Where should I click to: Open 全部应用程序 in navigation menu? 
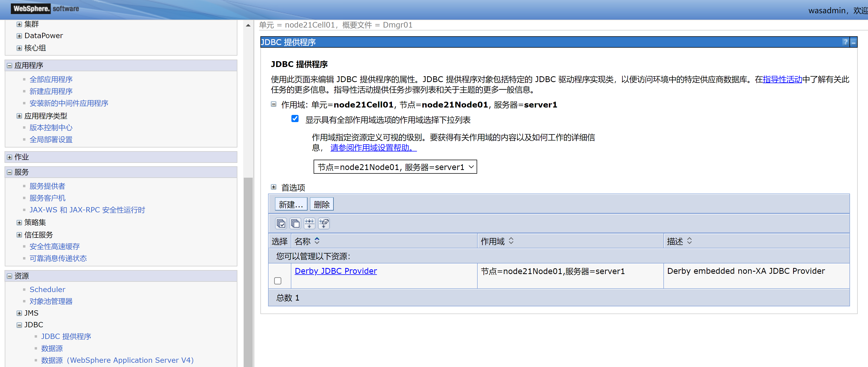51,79
